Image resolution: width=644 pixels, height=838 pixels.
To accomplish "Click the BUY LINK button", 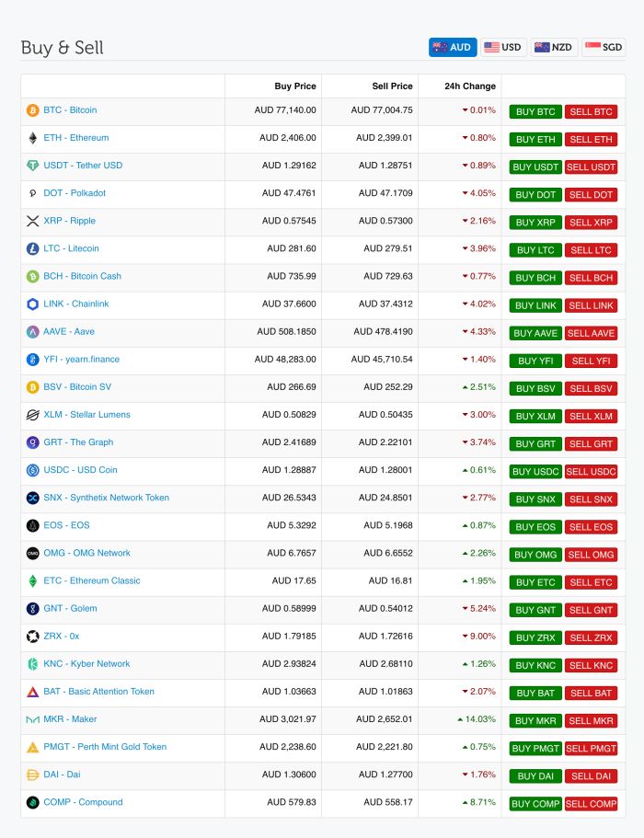I will click(535, 305).
